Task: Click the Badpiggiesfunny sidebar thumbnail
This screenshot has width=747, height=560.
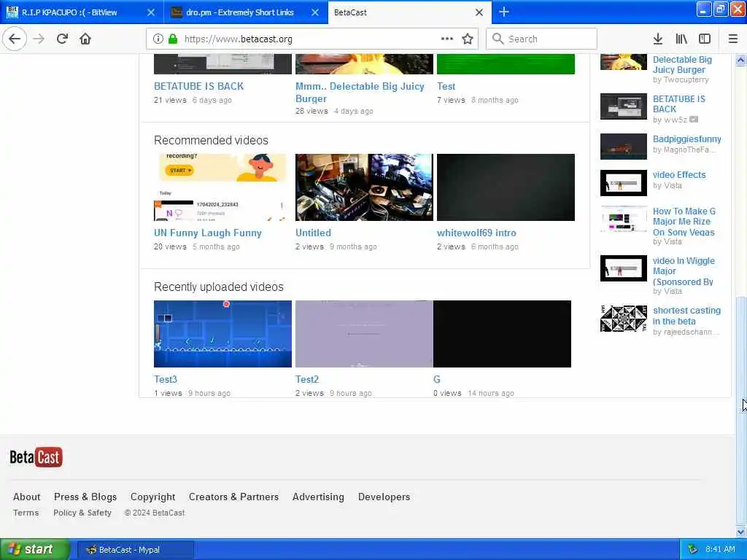Action: (623, 146)
